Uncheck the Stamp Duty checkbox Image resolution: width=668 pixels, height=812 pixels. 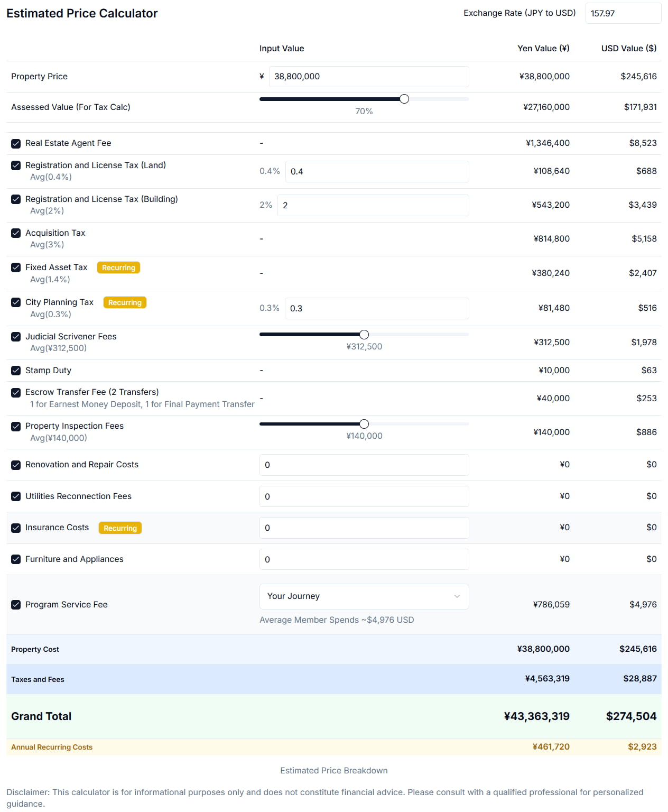[x=16, y=371]
